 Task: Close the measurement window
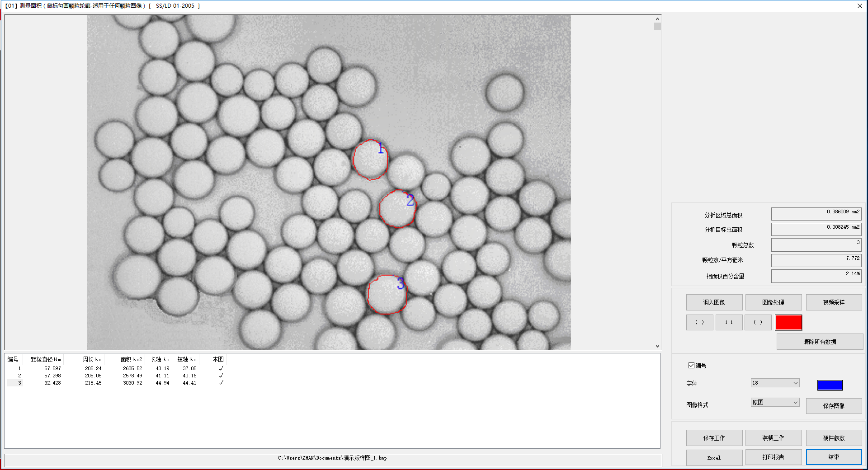[859, 6]
